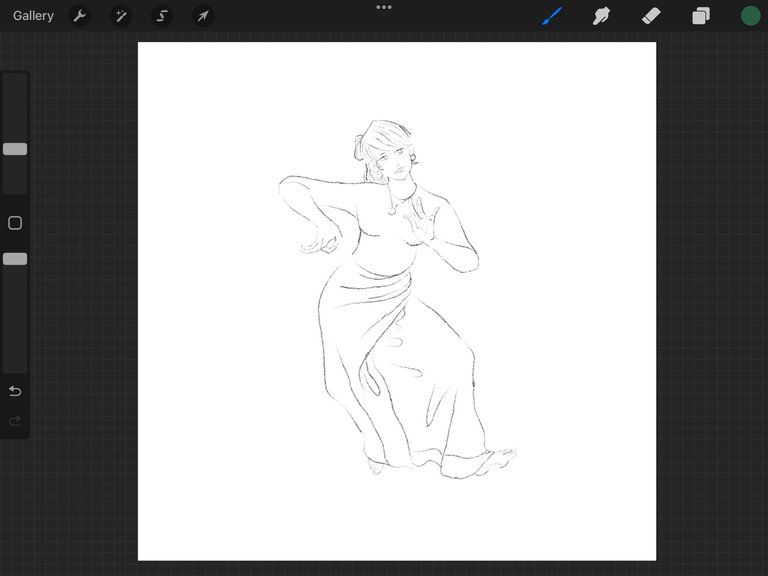Open the three-dot options at top center
Image resolution: width=768 pixels, height=576 pixels.
point(384,7)
